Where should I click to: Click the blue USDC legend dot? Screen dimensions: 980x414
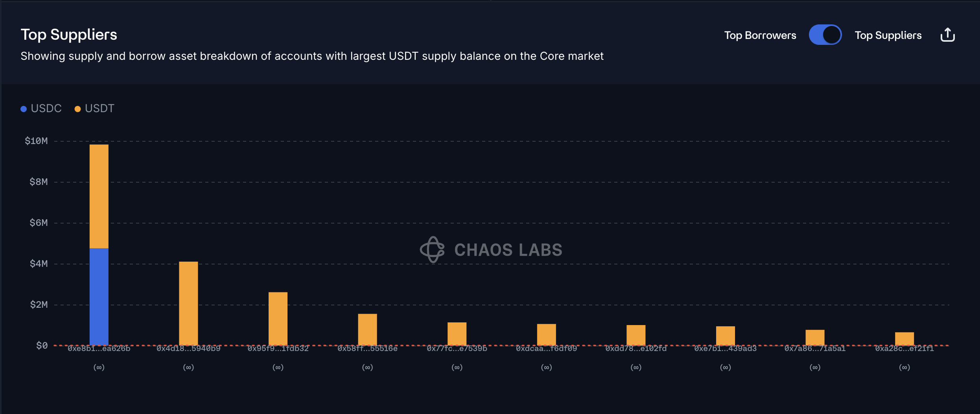point(24,109)
